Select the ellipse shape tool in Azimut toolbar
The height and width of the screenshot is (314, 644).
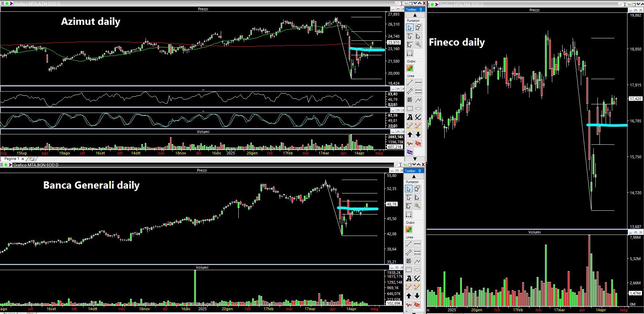coord(418,108)
